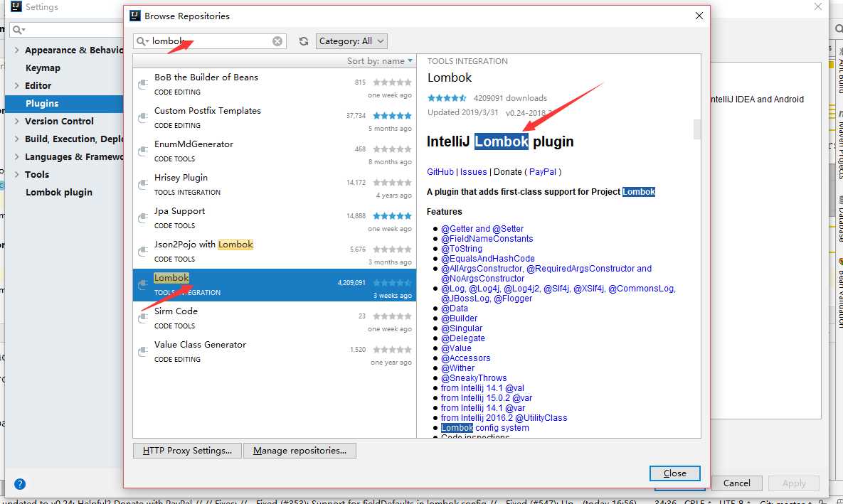Viewport: 843px width, 504px height.
Task: Select Custom Postfix Templates plugin row
Action: tap(274, 118)
